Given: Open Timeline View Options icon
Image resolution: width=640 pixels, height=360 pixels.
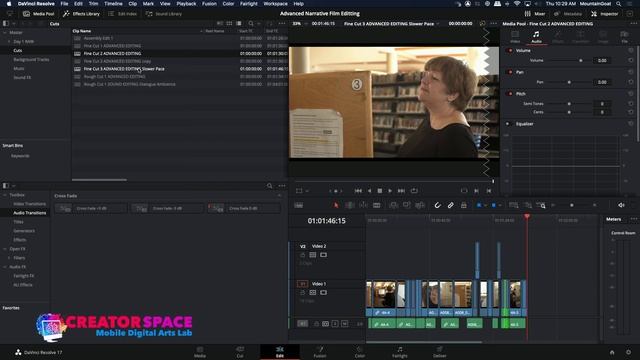Looking at the screenshot, I should point(299,205).
